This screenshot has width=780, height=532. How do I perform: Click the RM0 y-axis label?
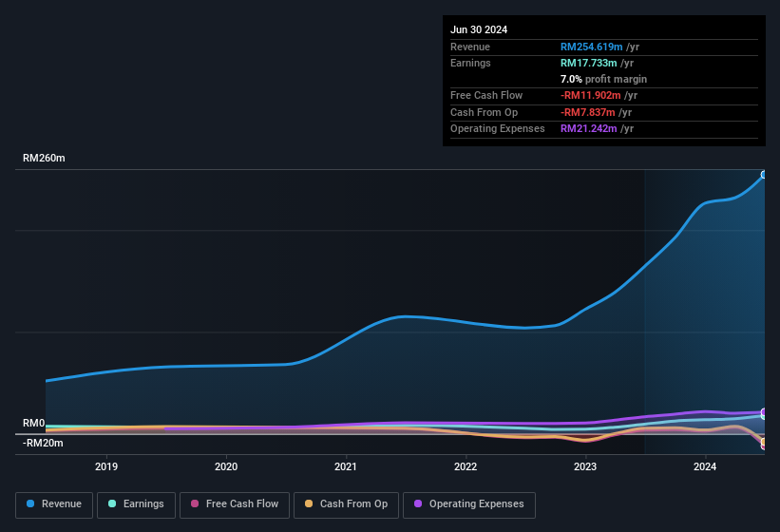pos(34,423)
